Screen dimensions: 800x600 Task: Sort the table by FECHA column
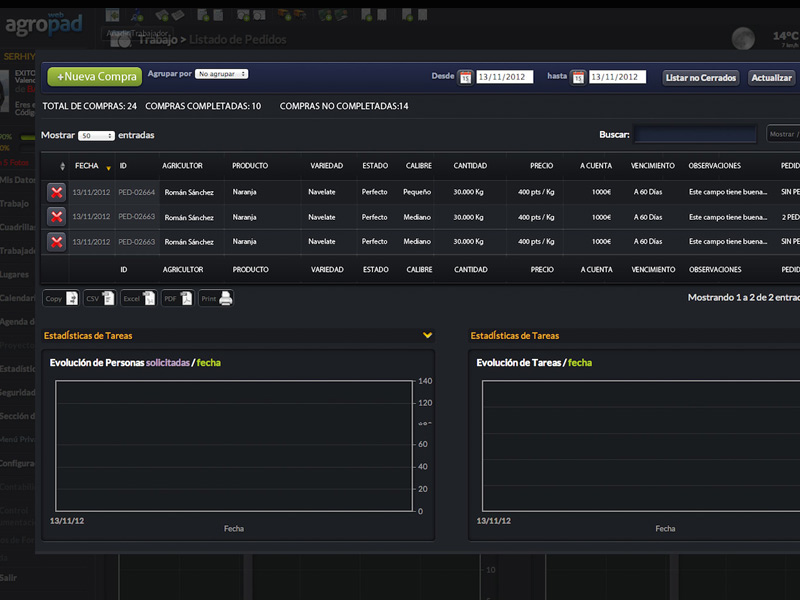[86, 166]
